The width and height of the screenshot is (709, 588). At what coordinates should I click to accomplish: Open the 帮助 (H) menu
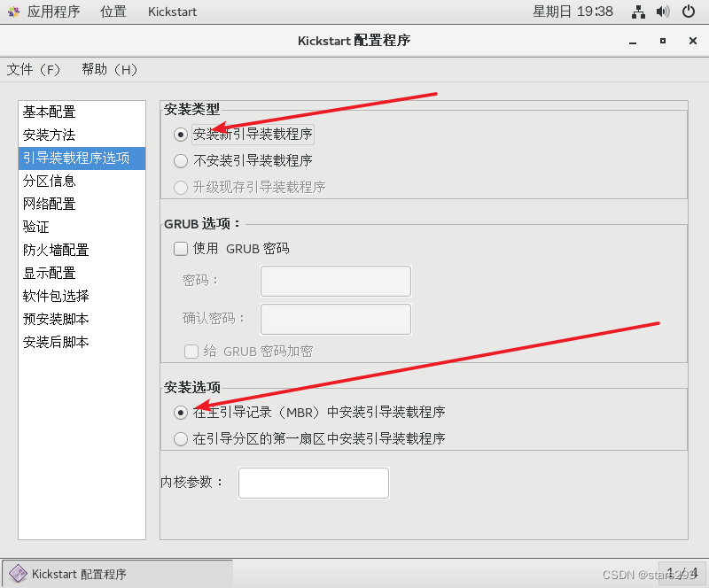[x=109, y=69]
